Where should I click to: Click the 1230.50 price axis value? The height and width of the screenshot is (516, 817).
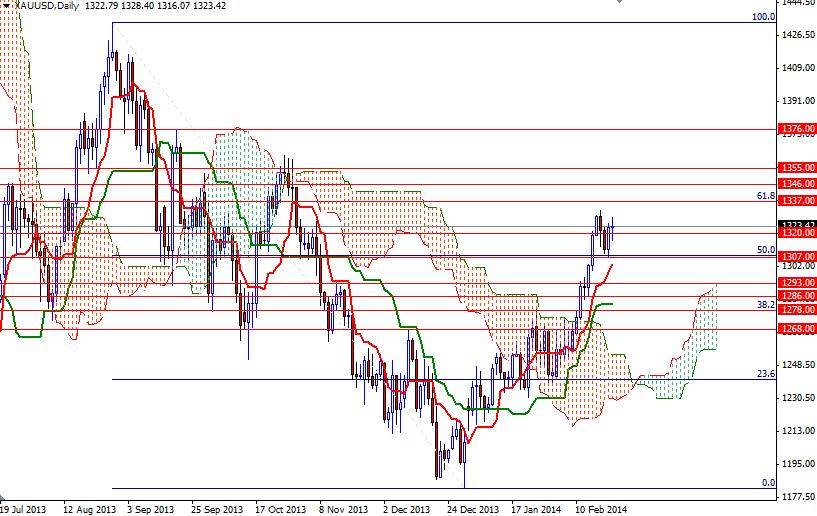pos(798,397)
